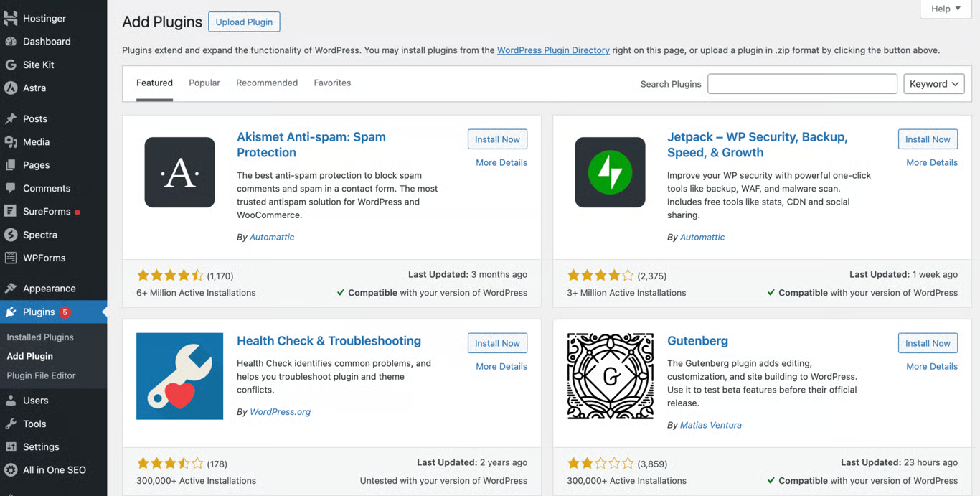Switch to the Popular plugins tab
The width and height of the screenshot is (980, 496).
click(x=204, y=83)
